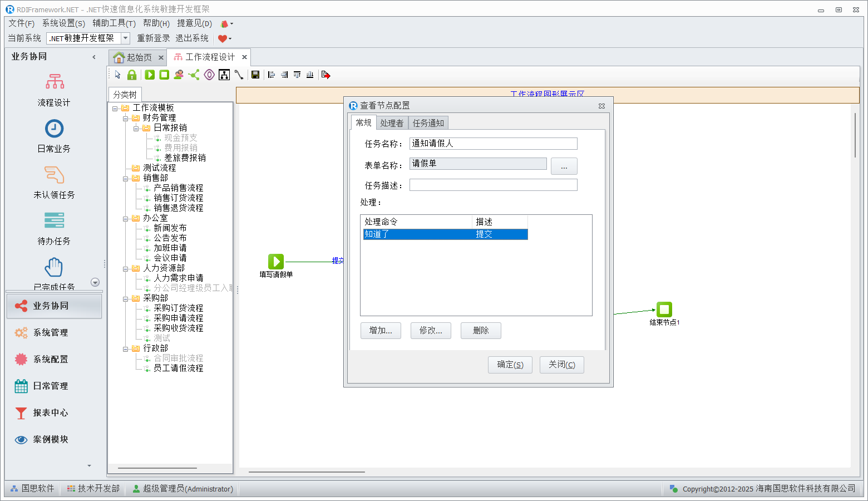
Task: Open the 当前系统 combo box dropdown
Action: pos(126,38)
